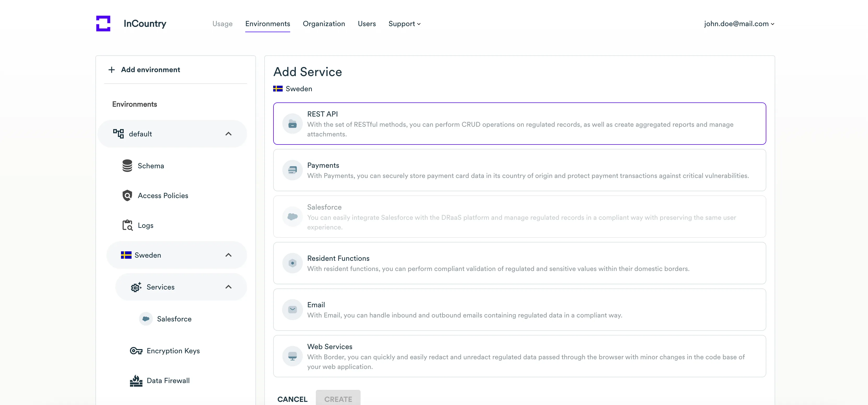
Task: Click Add environment button
Action: (144, 70)
